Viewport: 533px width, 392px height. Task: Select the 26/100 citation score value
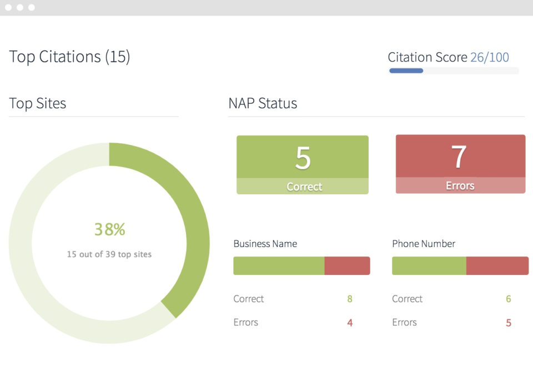(490, 57)
